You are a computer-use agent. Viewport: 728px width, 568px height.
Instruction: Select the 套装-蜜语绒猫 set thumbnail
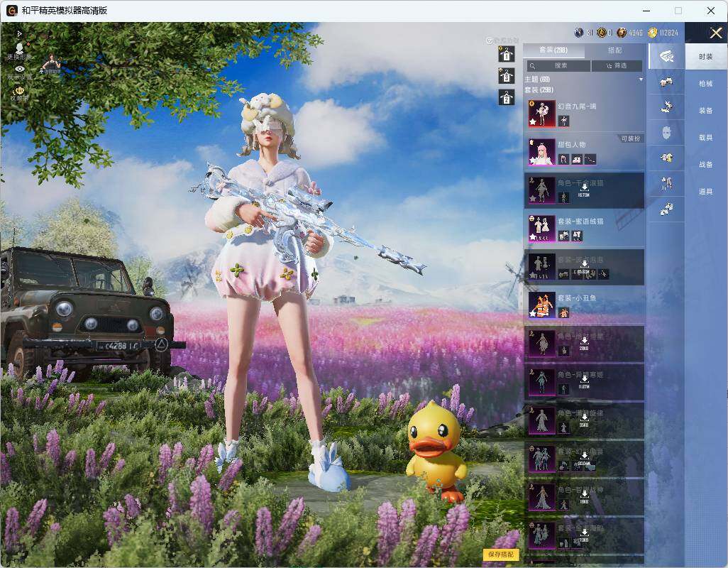(542, 229)
